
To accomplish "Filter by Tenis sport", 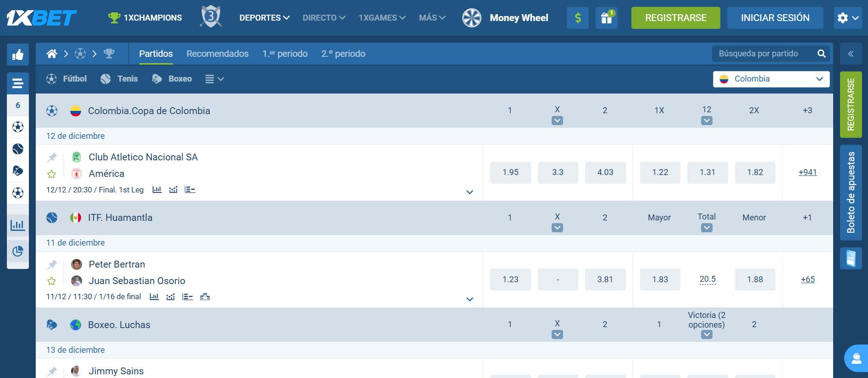I will click(119, 79).
